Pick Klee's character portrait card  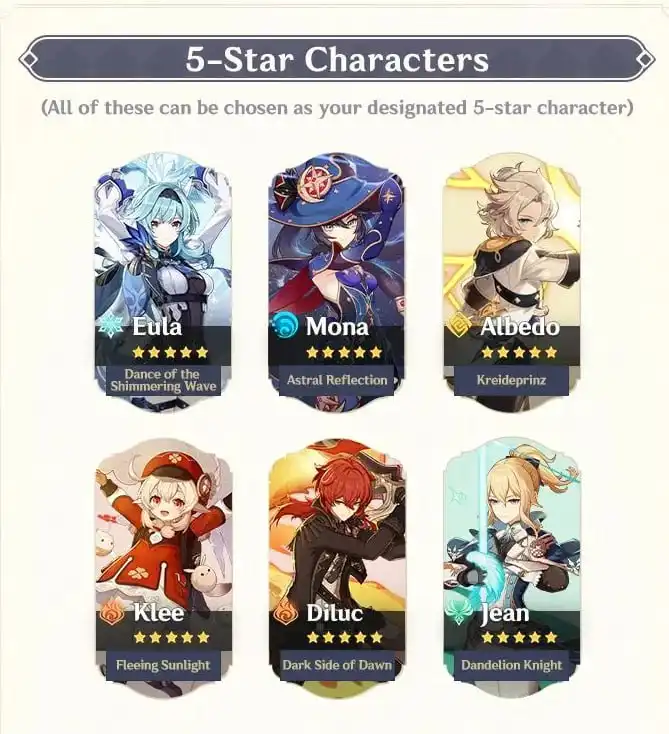pyautogui.click(x=163, y=568)
